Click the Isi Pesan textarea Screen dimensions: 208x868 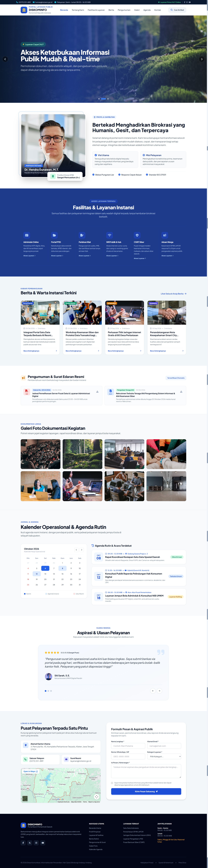[146, 771]
